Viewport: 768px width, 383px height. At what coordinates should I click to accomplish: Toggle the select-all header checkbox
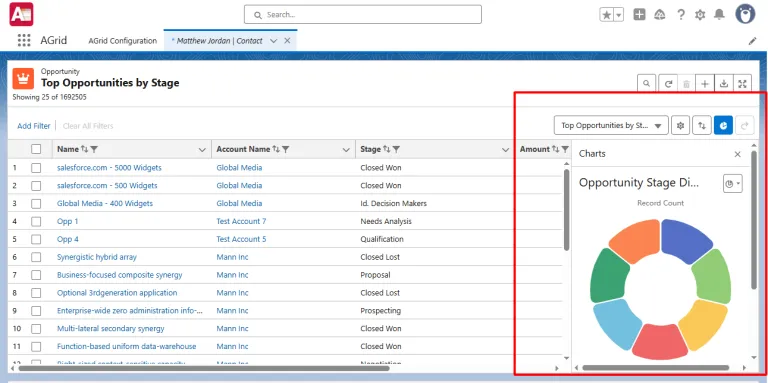point(36,149)
